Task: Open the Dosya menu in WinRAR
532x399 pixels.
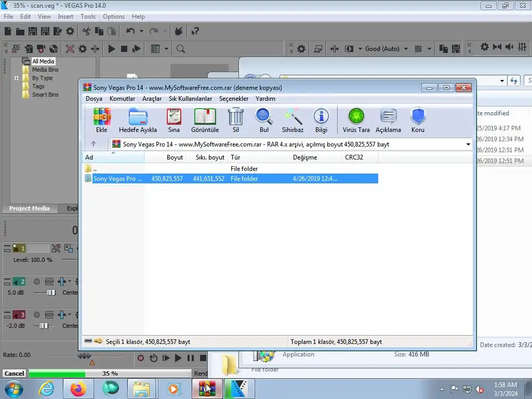Action: 94,99
